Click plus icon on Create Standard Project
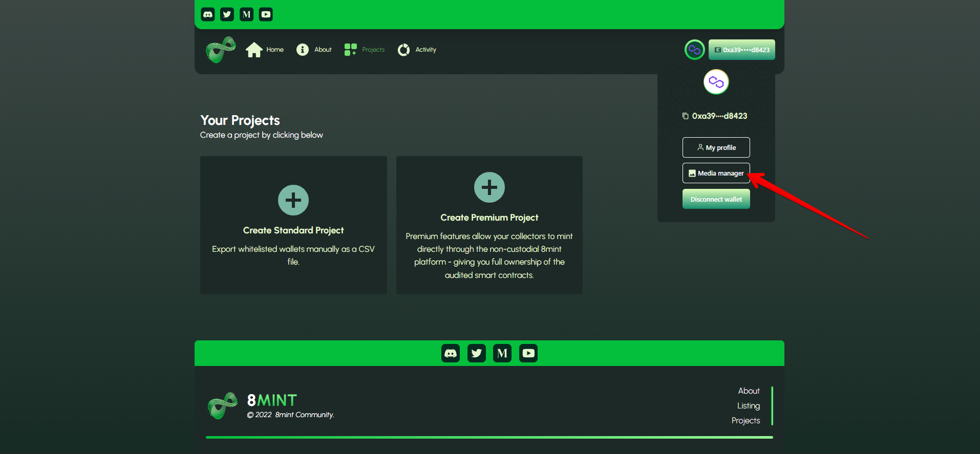 (293, 200)
